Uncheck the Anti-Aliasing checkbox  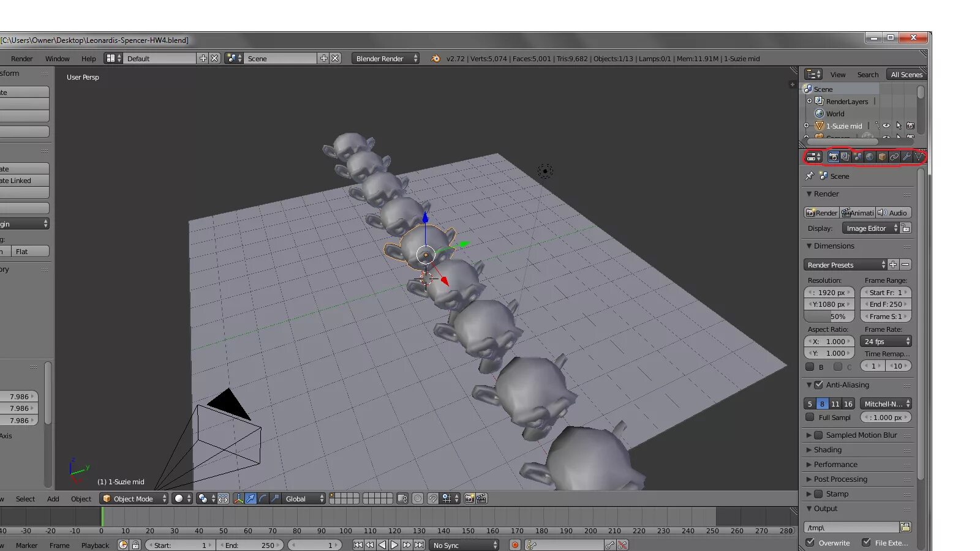pos(818,385)
